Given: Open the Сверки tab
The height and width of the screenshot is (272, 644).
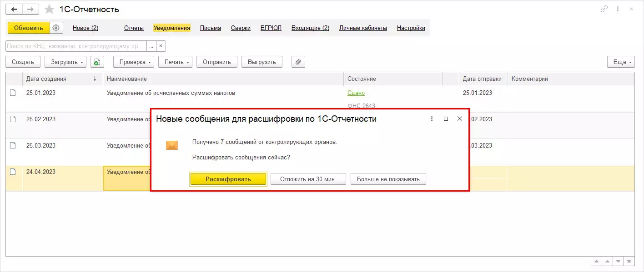Looking at the screenshot, I should point(241,28).
